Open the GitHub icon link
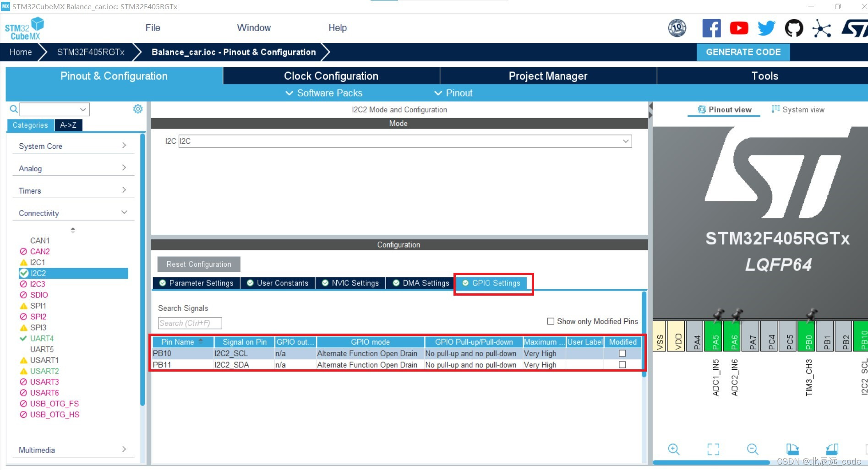This screenshot has width=868, height=470. point(794,28)
